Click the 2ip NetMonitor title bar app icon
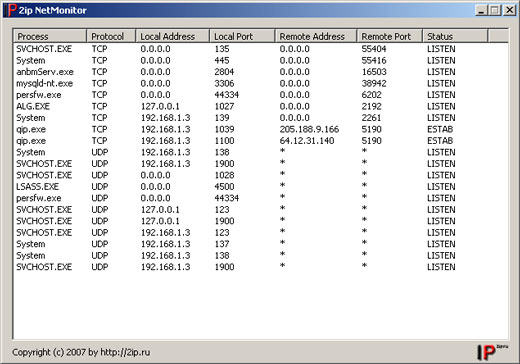 click(x=11, y=10)
